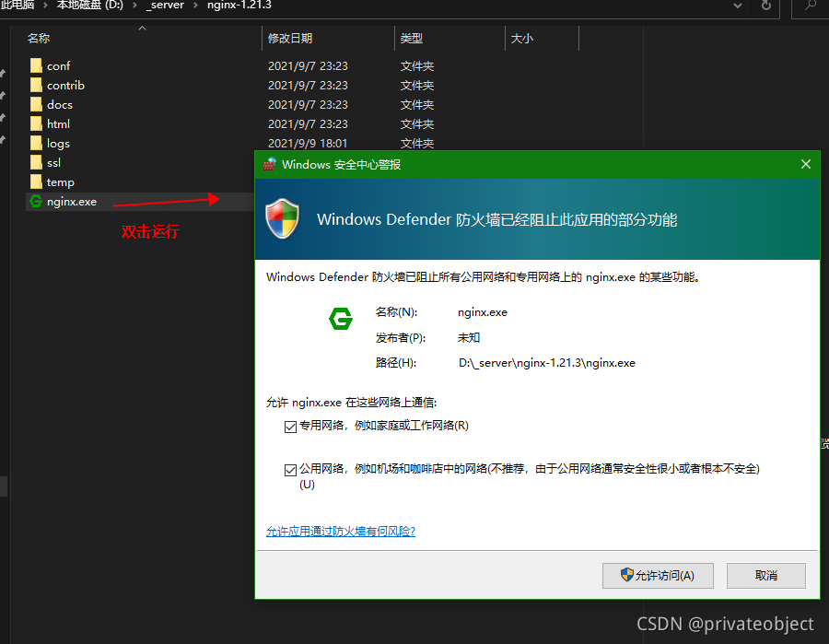Open the temp folder
The width and height of the screenshot is (829, 644).
point(58,181)
